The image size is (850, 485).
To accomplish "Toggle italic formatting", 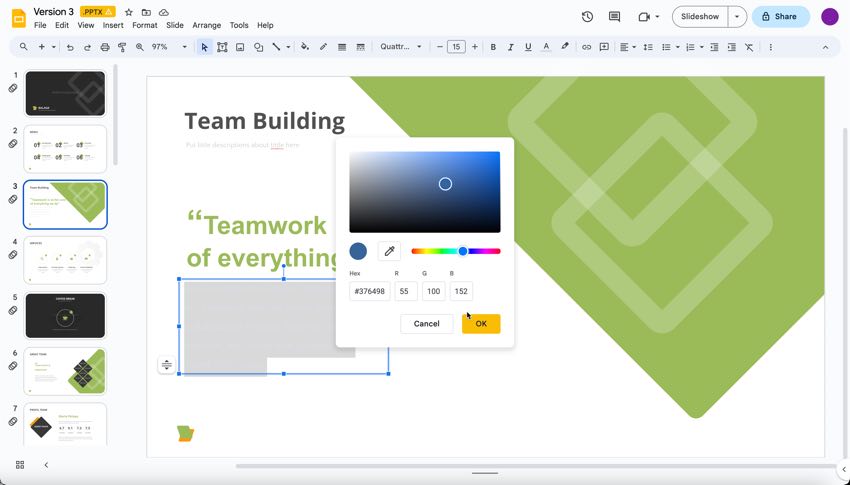I will (x=510, y=47).
